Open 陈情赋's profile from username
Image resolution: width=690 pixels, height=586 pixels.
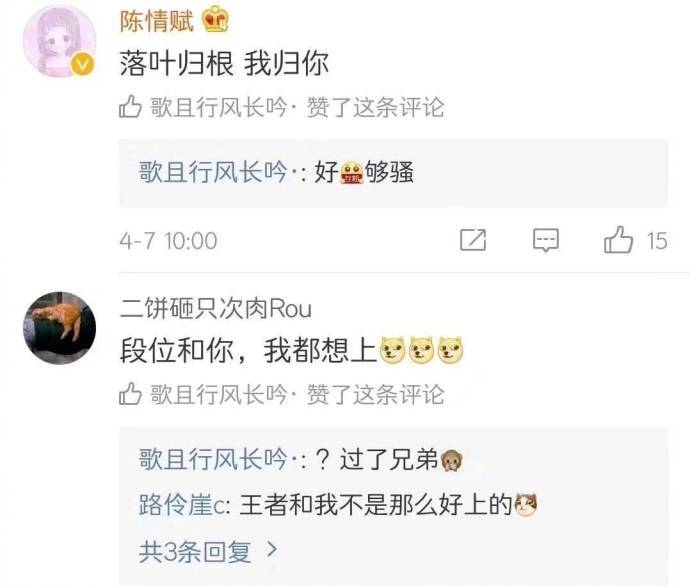pos(157,21)
